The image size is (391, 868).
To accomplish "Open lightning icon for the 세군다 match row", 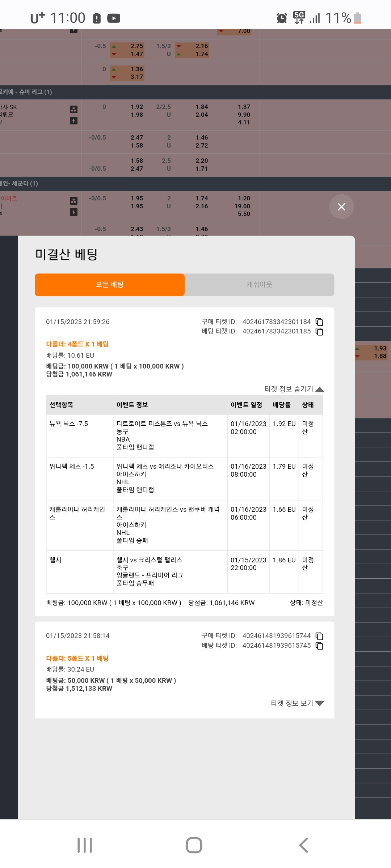I will (x=73, y=212).
